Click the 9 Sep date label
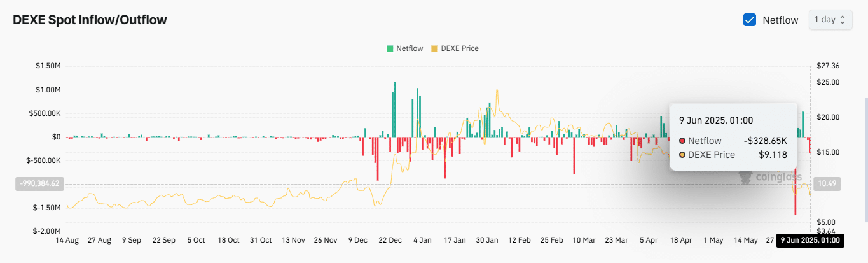 [132, 241]
